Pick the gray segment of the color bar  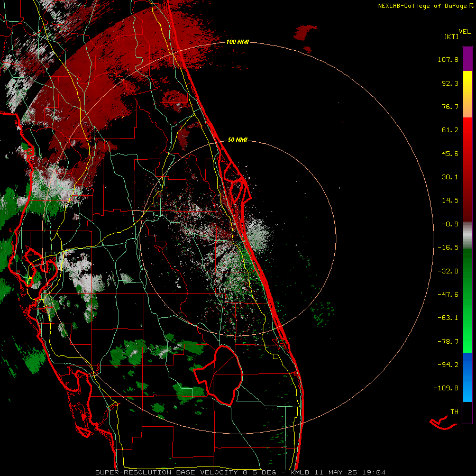tap(467, 235)
